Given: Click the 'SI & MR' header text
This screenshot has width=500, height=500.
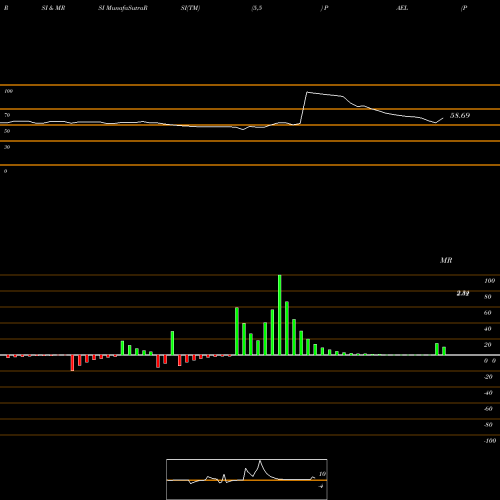Looking at the screenshot, I should coord(53,8).
